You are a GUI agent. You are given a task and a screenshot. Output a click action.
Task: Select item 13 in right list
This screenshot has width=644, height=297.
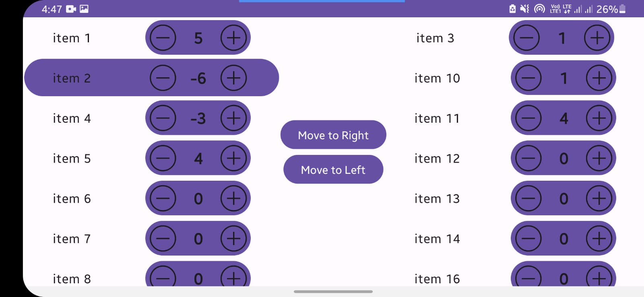[437, 199]
